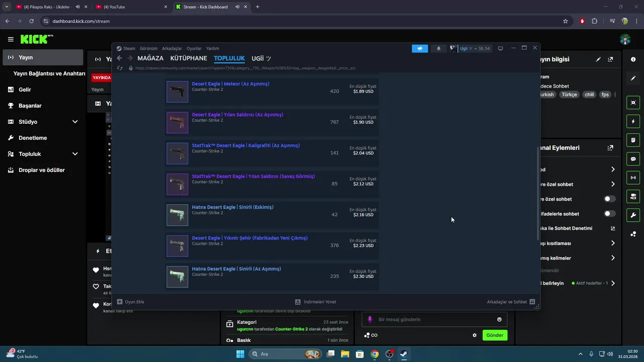Image resolution: width=644 pixels, height=362 pixels.
Task: Open Chrome tab search dropdown arrow
Action: (7, 7)
